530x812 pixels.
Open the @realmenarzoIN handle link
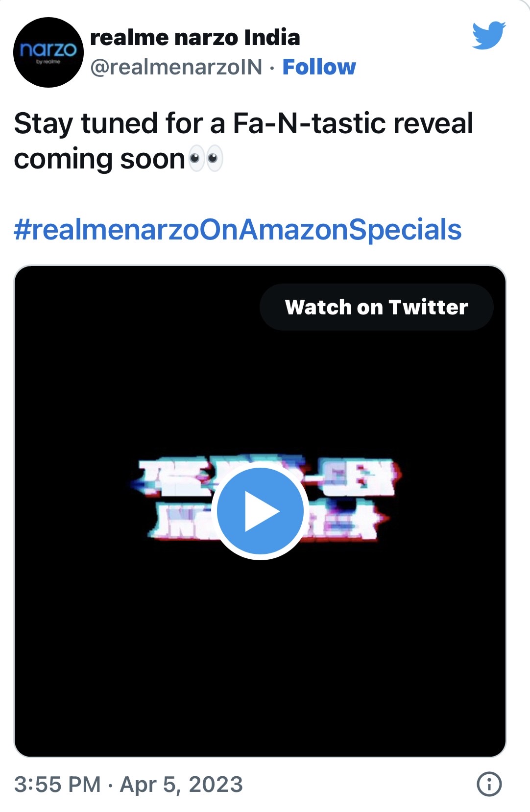point(176,67)
